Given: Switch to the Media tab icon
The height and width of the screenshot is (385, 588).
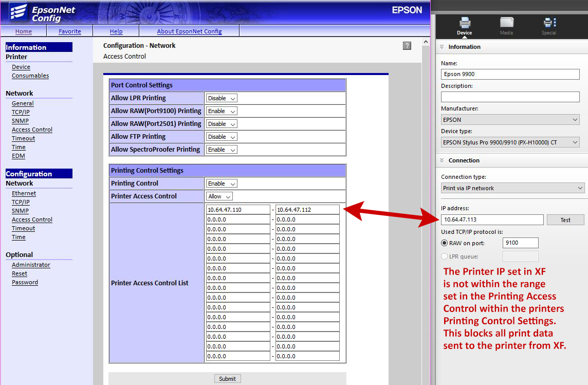Looking at the screenshot, I should coord(507,23).
